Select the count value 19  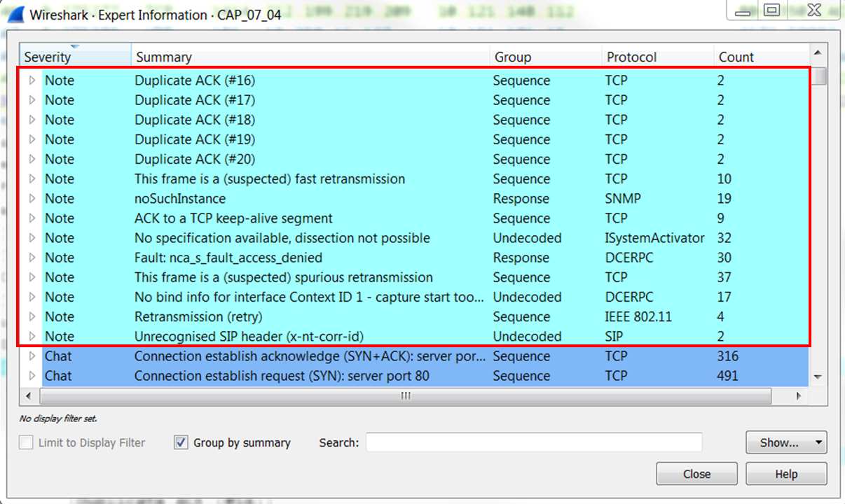click(x=724, y=199)
